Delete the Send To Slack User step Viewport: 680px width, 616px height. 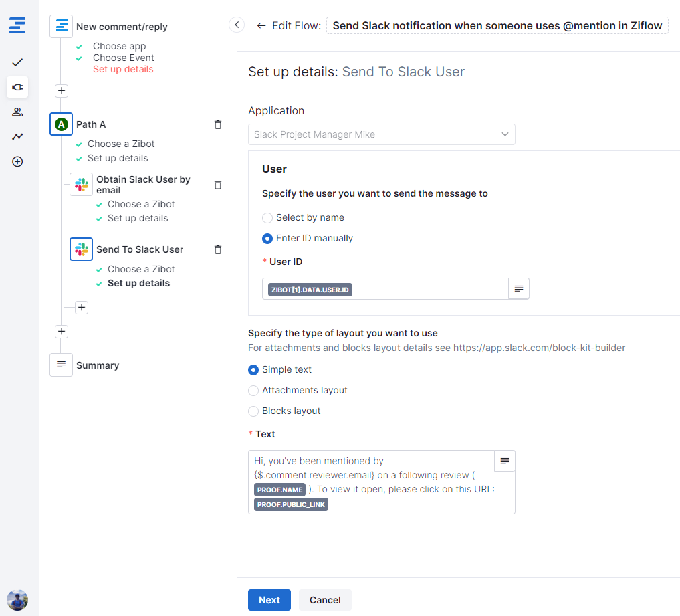[217, 249]
